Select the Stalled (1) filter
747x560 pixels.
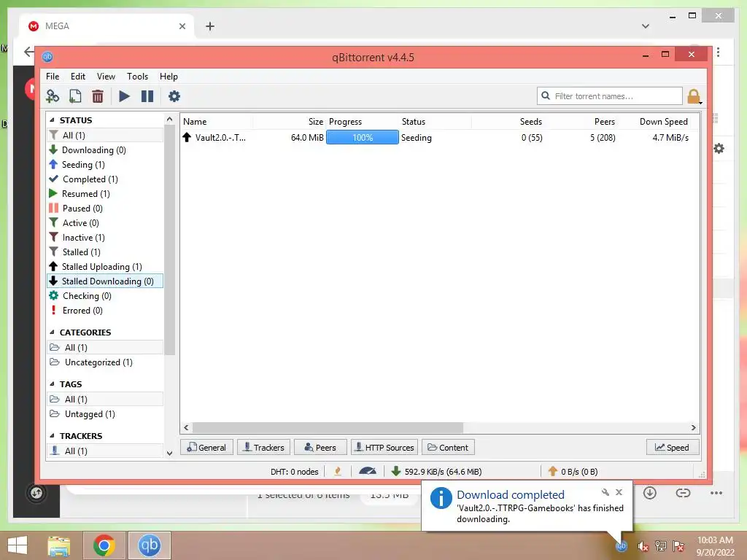tap(105, 252)
